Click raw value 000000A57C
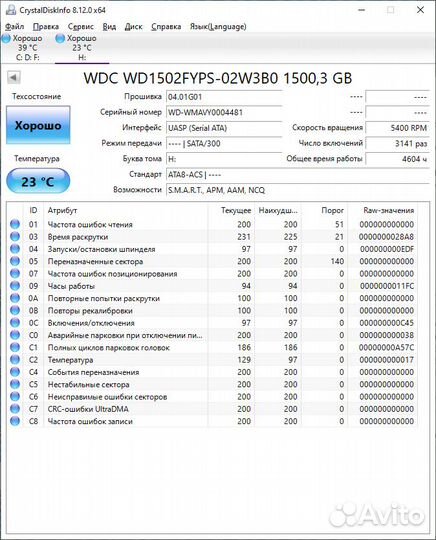Screen dimensions: 436x540 pyautogui.click(x=386, y=347)
